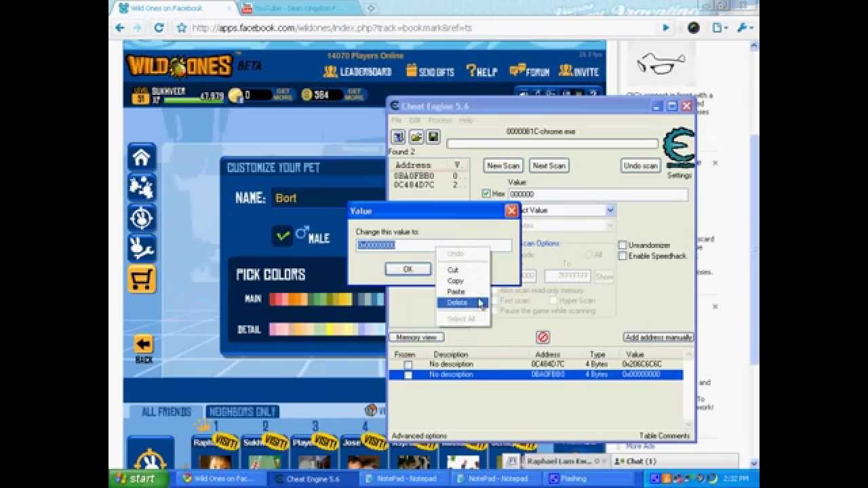Toggle Frozen checkbox for address 0C484D7C
Screen dimensions: 868x488
pos(408,365)
